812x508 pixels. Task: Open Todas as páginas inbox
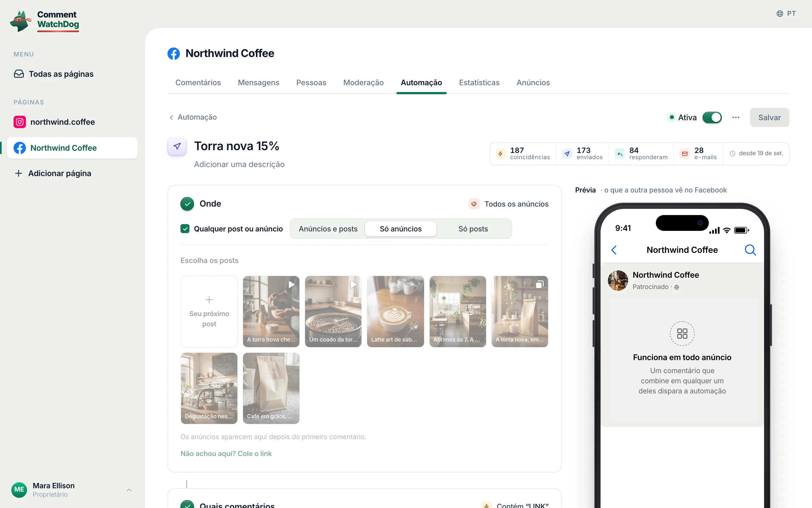click(x=54, y=74)
